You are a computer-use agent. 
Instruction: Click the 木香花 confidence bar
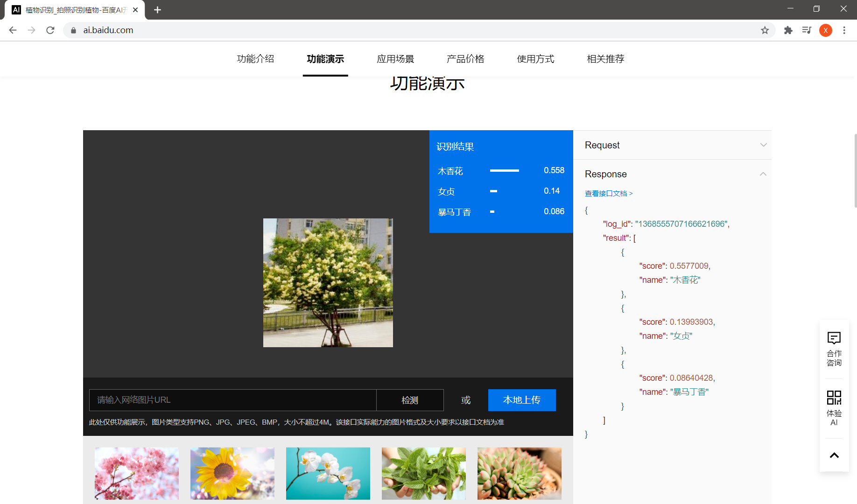505,171
